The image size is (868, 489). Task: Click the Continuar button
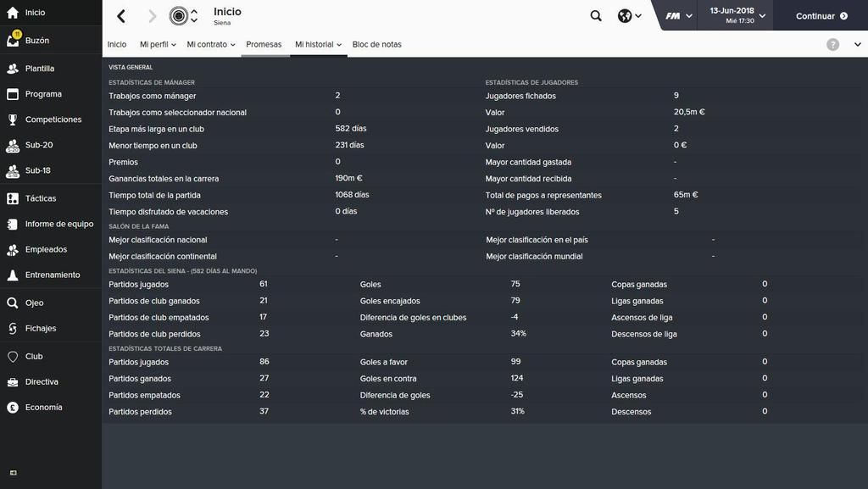pyautogui.click(x=821, y=16)
